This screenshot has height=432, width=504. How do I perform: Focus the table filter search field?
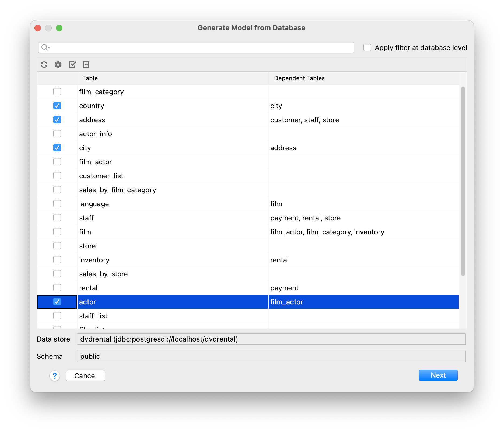coord(196,48)
